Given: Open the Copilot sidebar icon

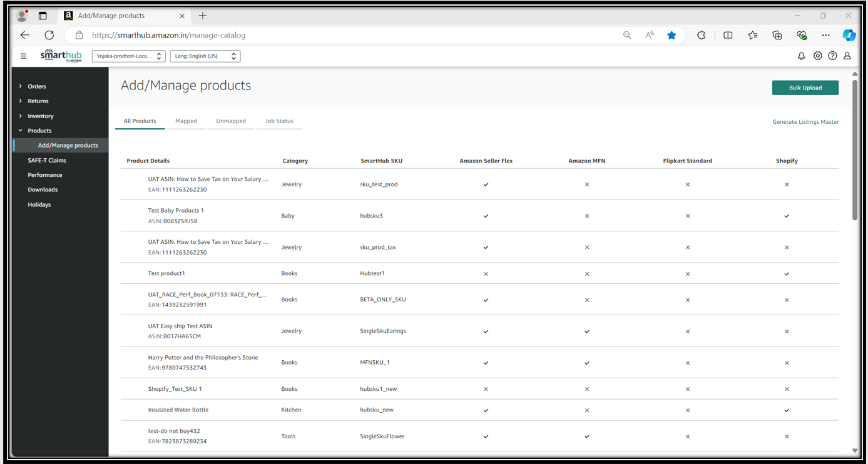Looking at the screenshot, I should [x=849, y=35].
